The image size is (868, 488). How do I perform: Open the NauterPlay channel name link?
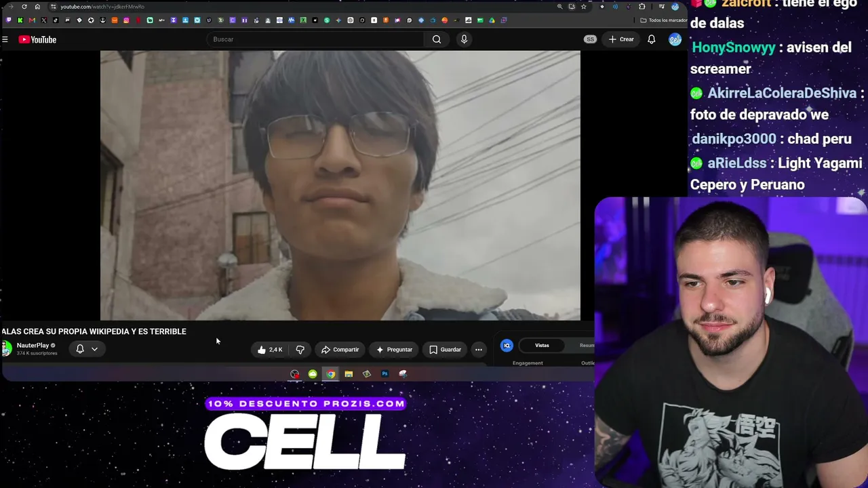click(33, 346)
